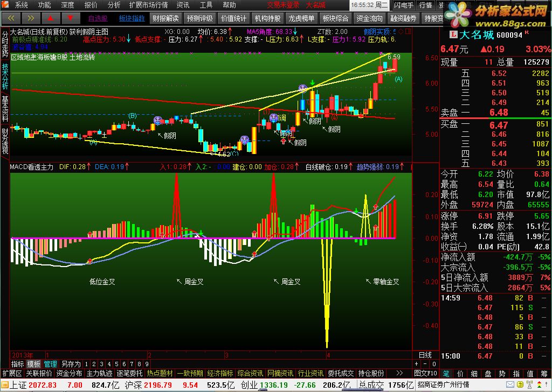552x392 pixels.
Task: Click the 预测评级 button
Action: (199, 18)
